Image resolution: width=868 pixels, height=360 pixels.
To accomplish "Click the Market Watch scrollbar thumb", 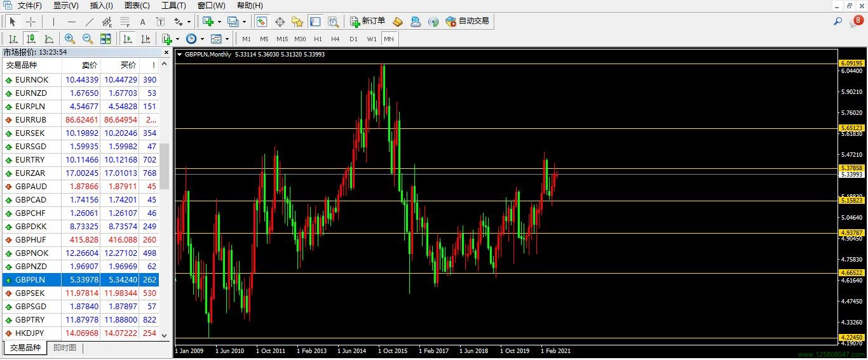I will point(164,166).
